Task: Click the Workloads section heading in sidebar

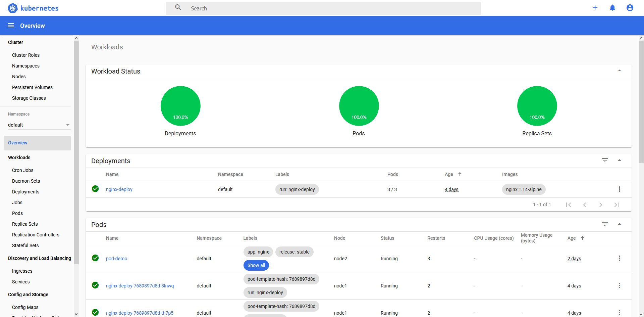Action: (x=19, y=157)
